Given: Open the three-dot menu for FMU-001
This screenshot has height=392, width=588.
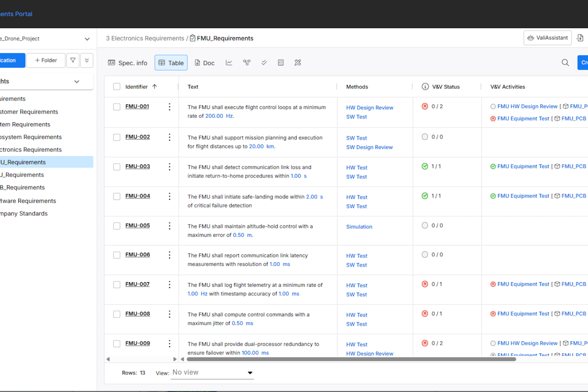Looking at the screenshot, I should pyautogui.click(x=169, y=106).
